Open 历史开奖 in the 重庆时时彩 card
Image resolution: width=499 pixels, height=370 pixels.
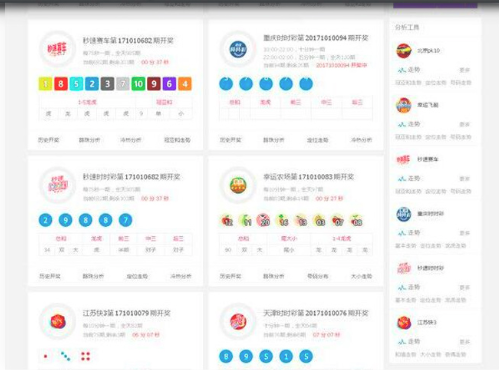(x=230, y=140)
